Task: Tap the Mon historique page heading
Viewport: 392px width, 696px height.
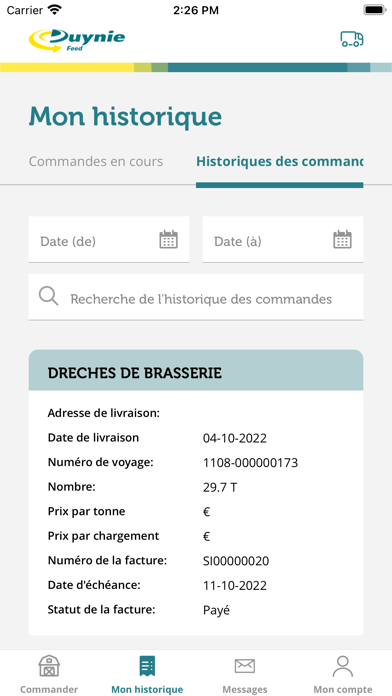Action: click(x=125, y=116)
